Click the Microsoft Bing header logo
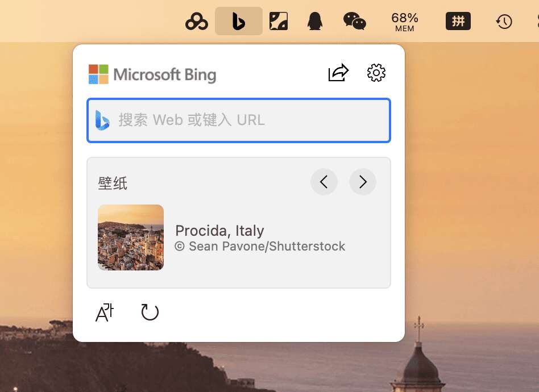This screenshot has height=392, width=539. (x=152, y=74)
